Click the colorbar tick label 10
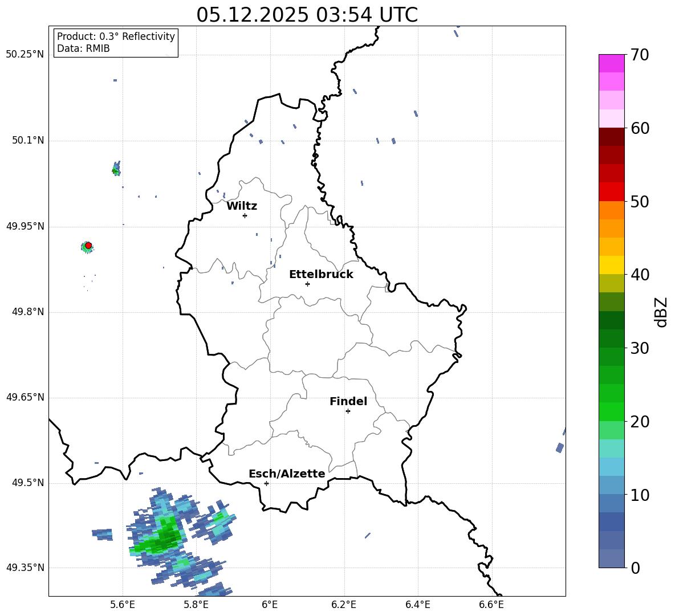675x616 pixels. 640,495
